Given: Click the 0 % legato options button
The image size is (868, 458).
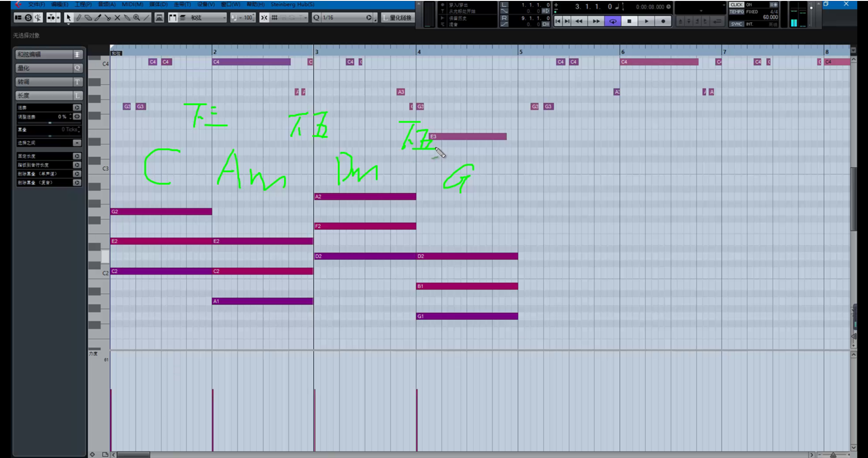Looking at the screenshot, I should tap(77, 117).
